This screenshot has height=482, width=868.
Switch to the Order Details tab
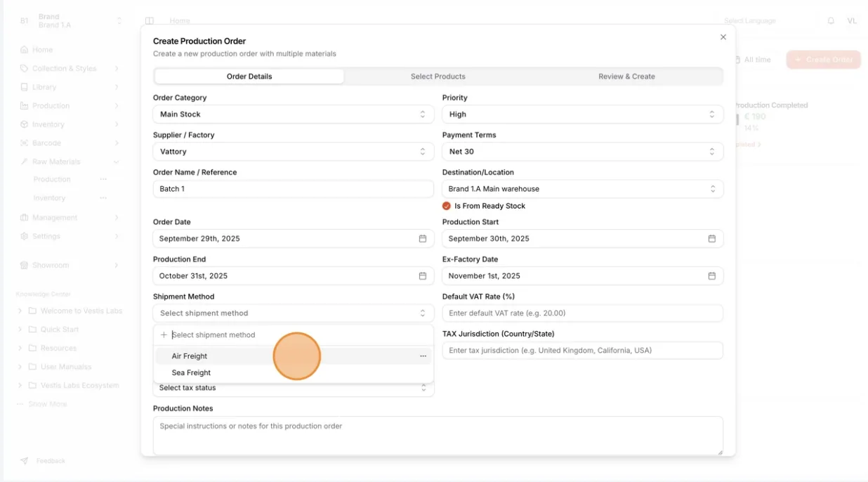pyautogui.click(x=249, y=77)
